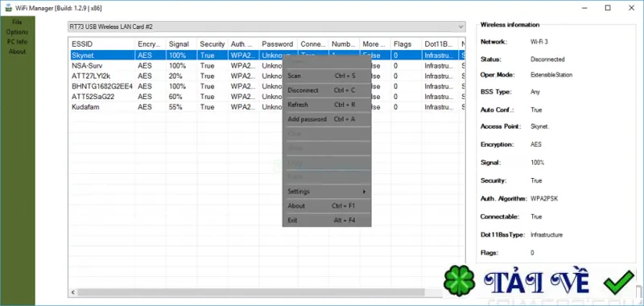Sort by the ESSID column header

(x=102, y=44)
